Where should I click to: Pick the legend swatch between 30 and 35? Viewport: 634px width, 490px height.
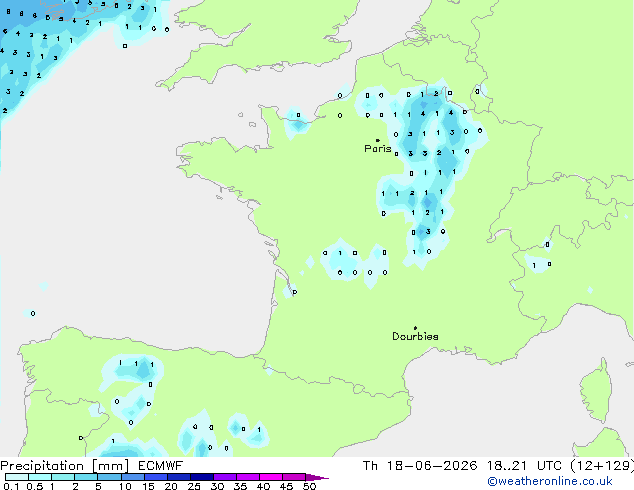click(224, 477)
